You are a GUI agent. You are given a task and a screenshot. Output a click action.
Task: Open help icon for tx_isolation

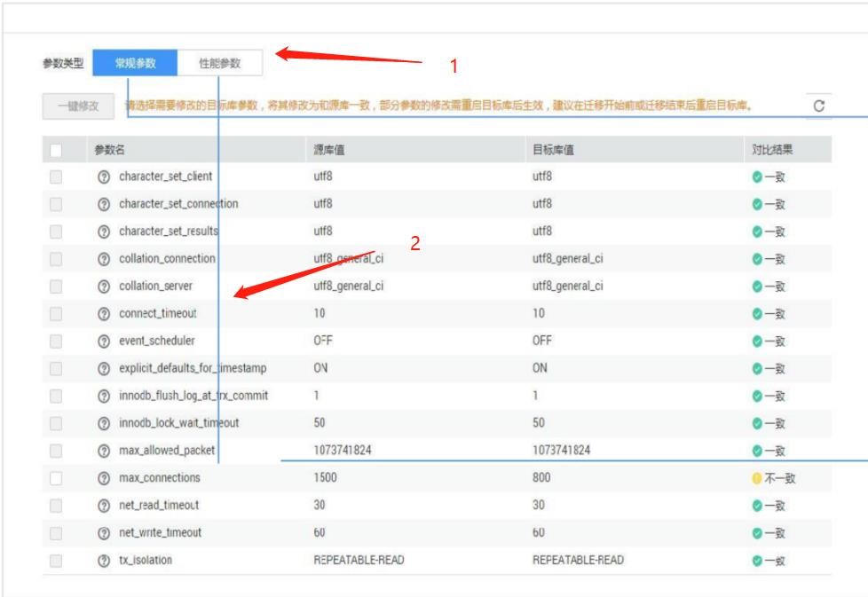[104, 561]
